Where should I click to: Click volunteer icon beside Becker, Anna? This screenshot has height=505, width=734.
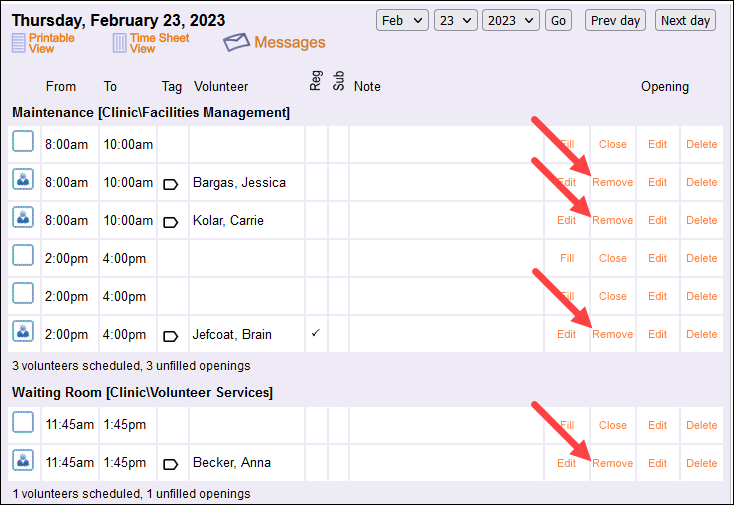(23, 462)
